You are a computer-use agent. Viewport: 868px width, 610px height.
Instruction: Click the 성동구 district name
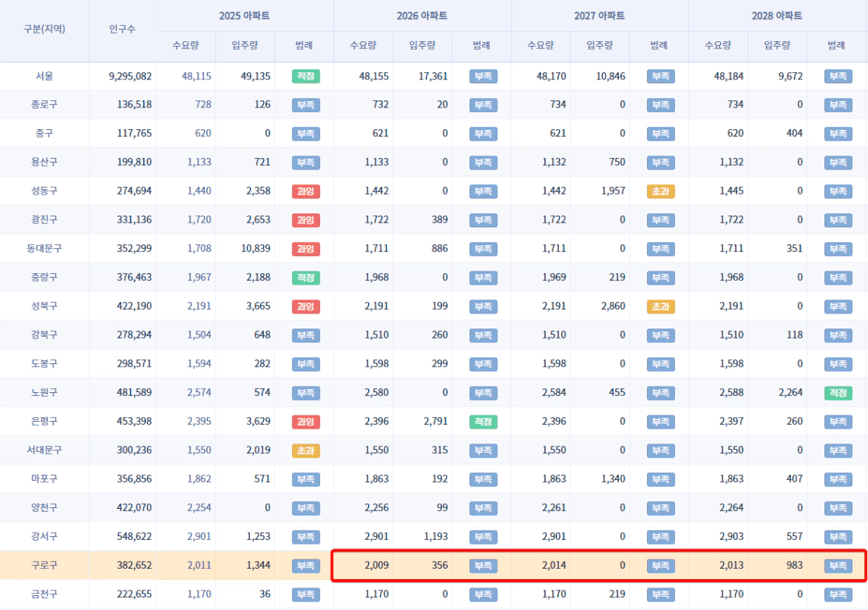(x=44, y=191)
